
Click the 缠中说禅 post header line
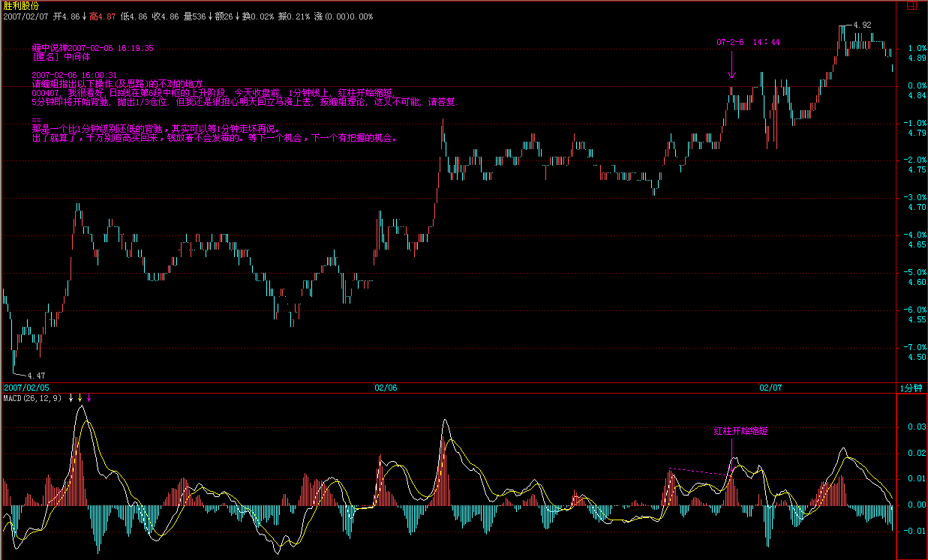[x=93, y=47]
